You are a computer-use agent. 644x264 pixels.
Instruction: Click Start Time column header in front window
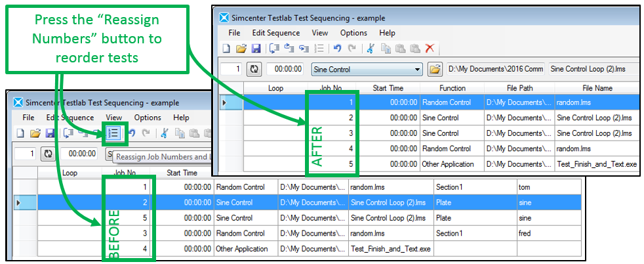pos(388,88)
